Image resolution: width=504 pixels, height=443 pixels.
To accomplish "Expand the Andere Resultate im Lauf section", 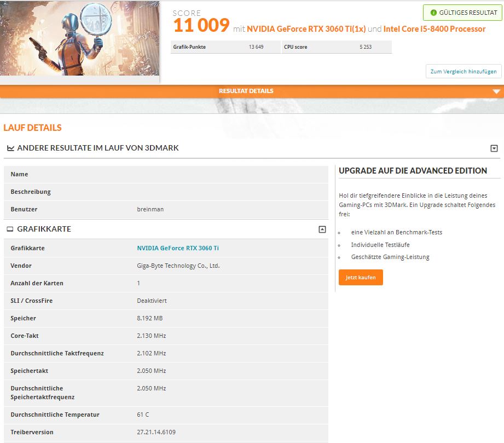I will [494, 148].
